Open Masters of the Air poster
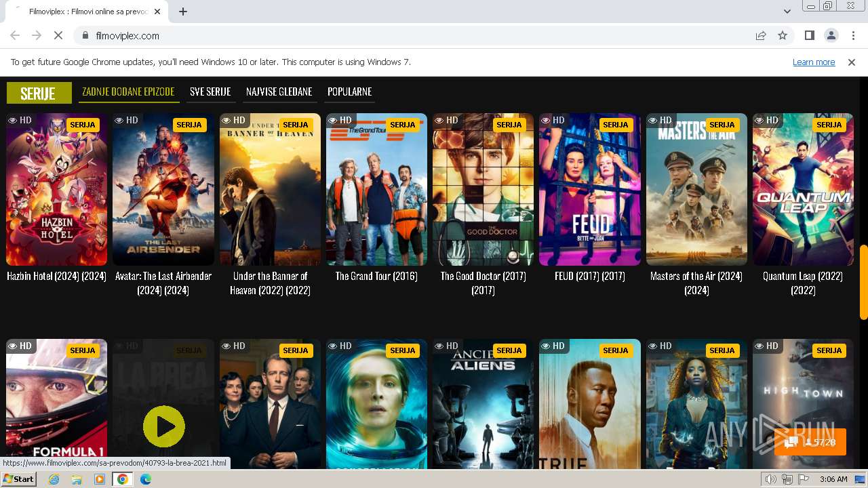This screenshot has height=488, width=868. click(696, 189)
